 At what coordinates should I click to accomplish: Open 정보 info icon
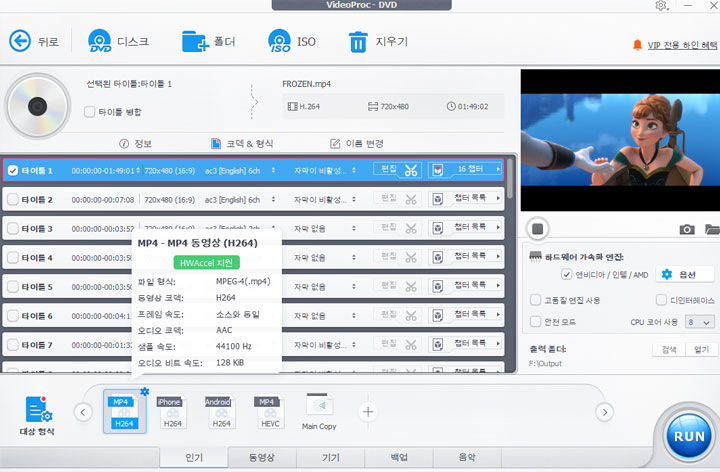coord(124,144)
